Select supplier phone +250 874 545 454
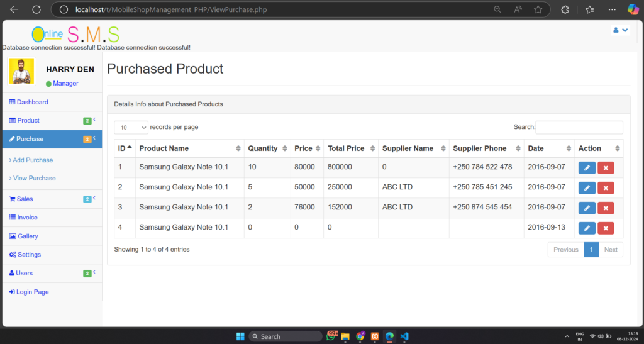 [x=482, y=207]
